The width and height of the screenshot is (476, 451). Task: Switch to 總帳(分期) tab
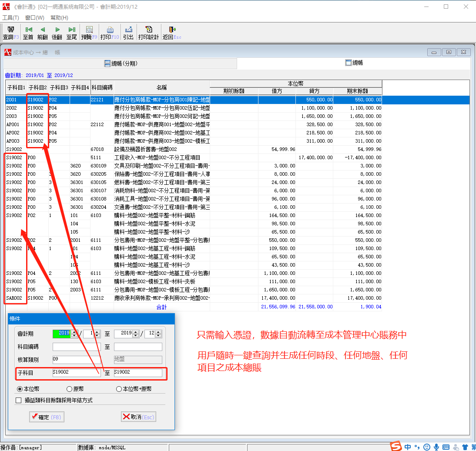(x=121, y=63)
